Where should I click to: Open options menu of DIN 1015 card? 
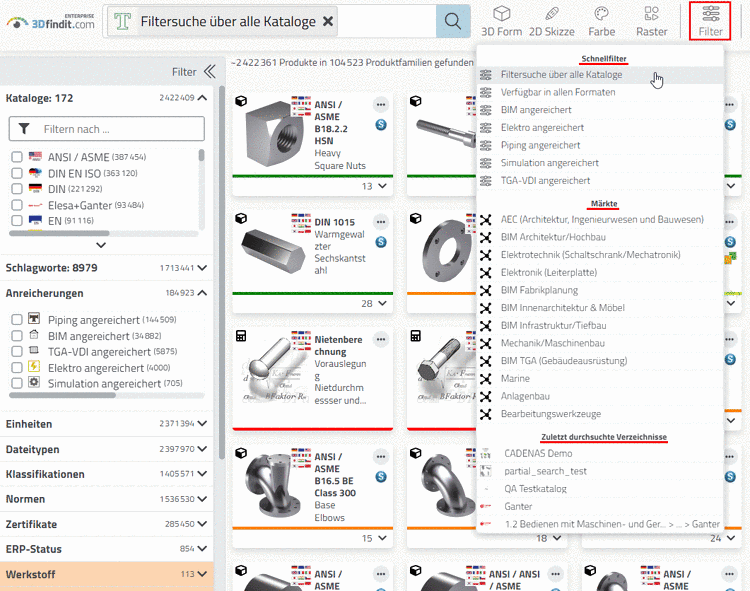(x=381, y=222)
